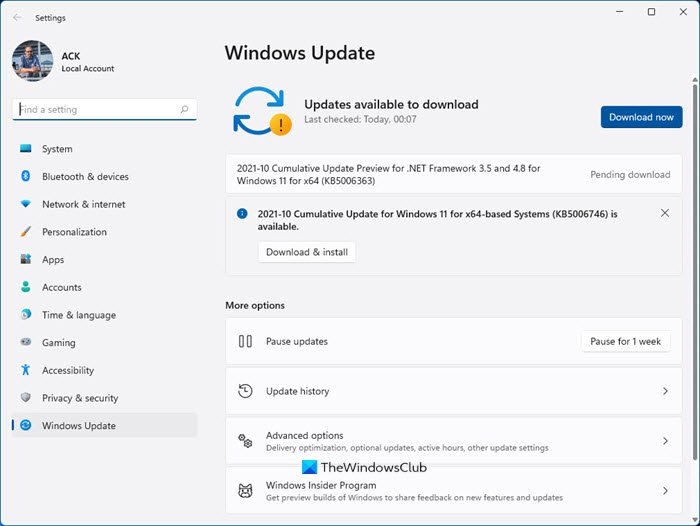
Task: Click the Local Account text under ACK
Action: click(88, 68)
